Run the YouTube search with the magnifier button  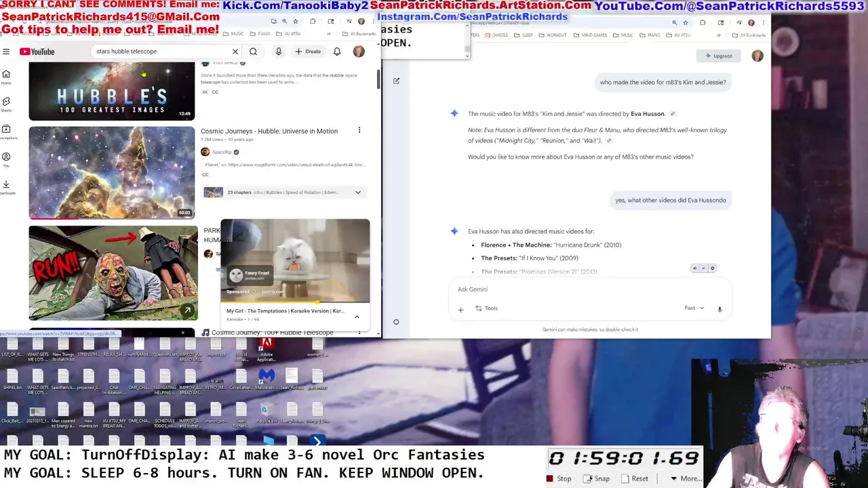253,52
